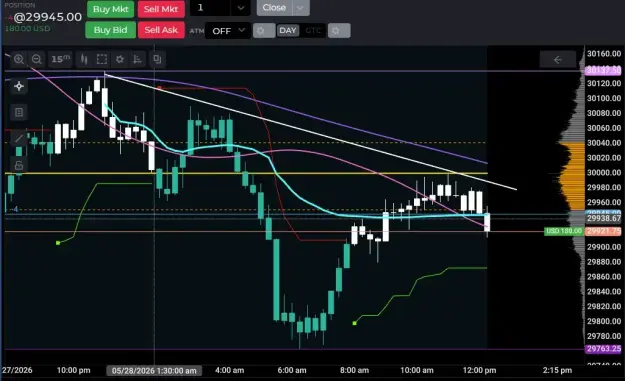Click the Buy Bid button
The width and height of the screenshot is (625, 381).
tap(110, 30)
